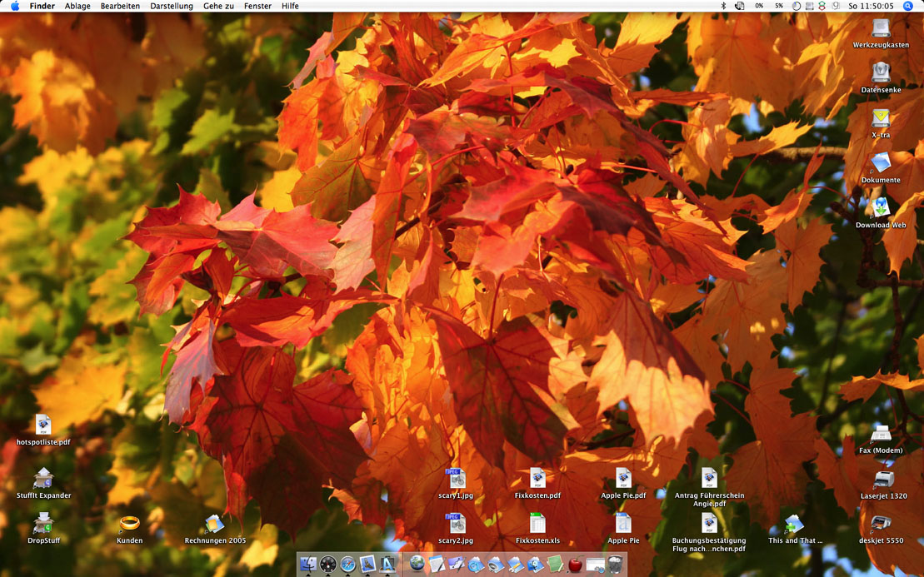924x577 pixels.
Task: Click the 5% indicator in the menu bar
Action: (779, 6)
